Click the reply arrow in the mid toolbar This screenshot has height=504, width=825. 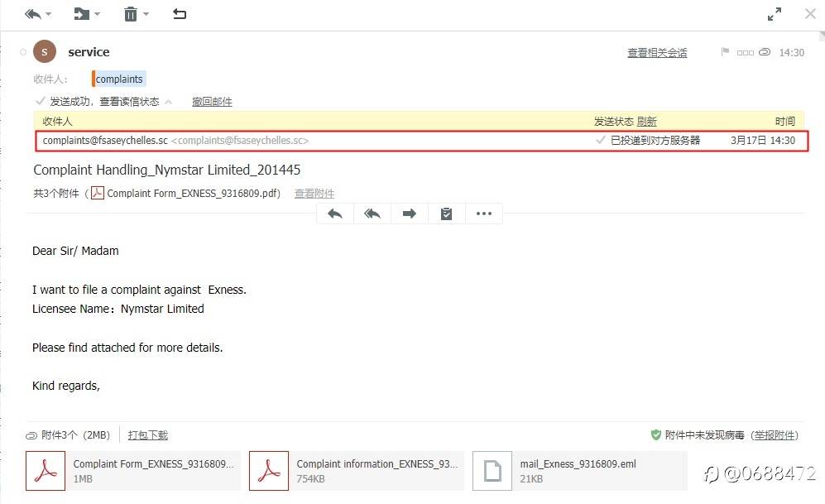click(x=334, y=214)
